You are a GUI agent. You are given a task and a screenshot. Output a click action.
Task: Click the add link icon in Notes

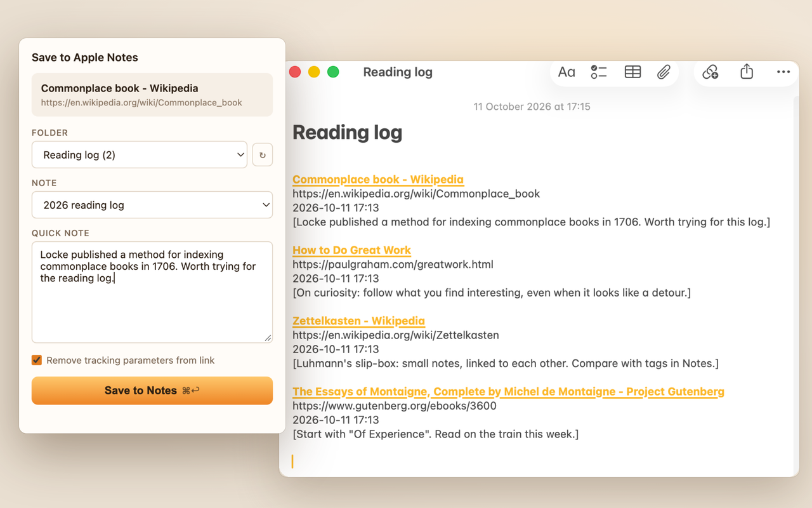coord(710,72)
